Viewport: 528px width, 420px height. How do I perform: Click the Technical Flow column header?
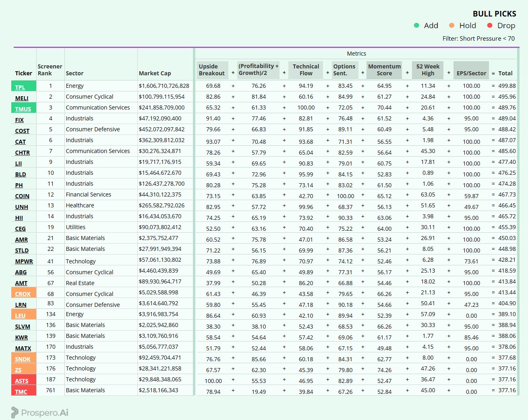306,70
